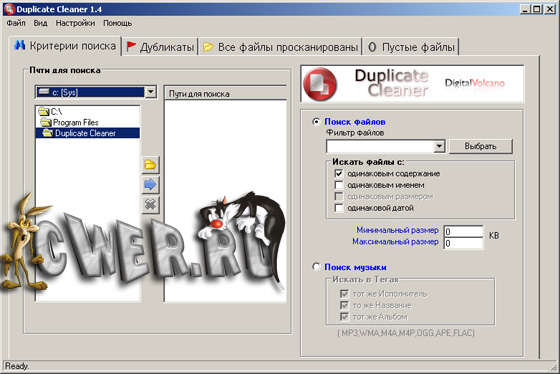The height and width of the screenshot is (374, 560).
Task: Select the 'Поиск файлов' radio button
Action: pyautogui.click(x=316, y=122)
